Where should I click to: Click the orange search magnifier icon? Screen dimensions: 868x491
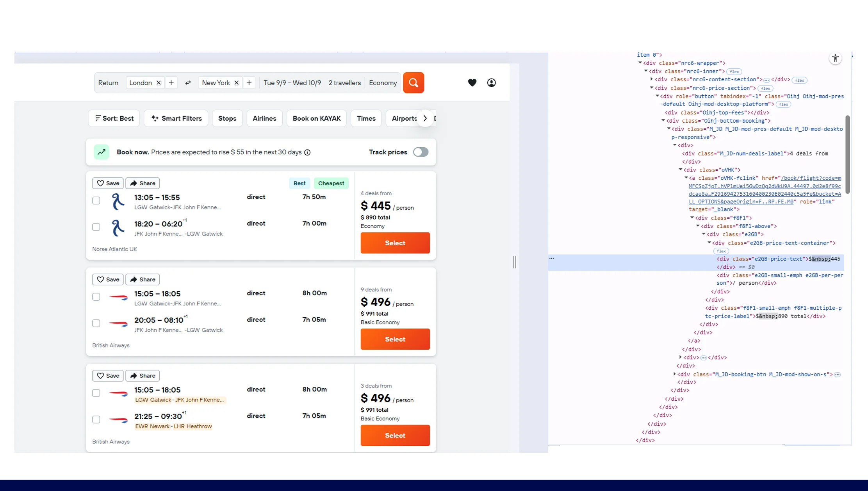pos(414,82)
